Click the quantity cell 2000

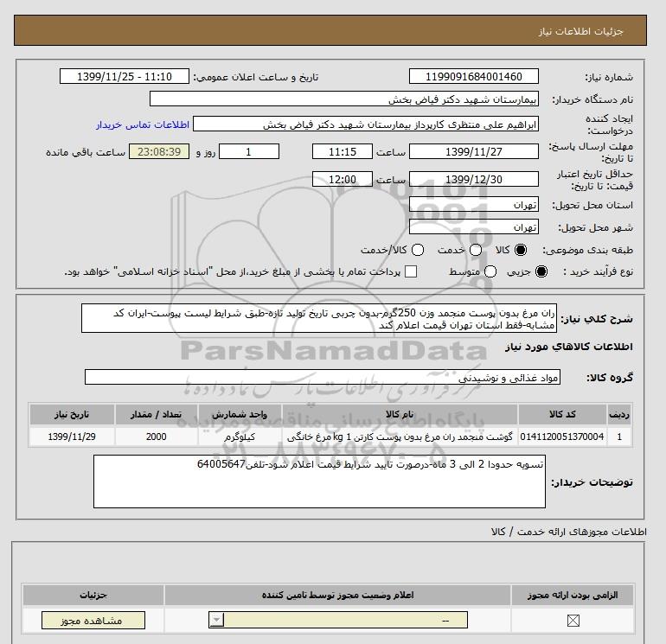coord(156,437)
